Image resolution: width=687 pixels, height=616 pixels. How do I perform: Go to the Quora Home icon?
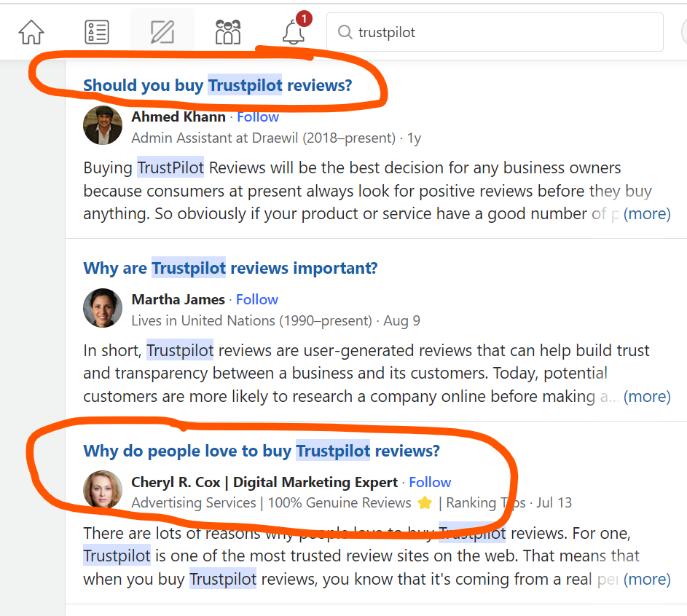click(31, 32)
